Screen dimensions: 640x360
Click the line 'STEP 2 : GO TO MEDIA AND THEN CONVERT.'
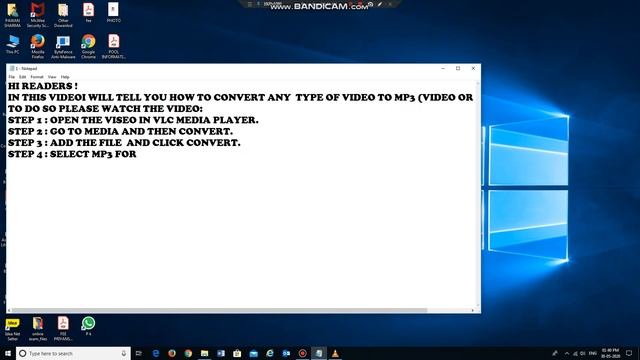pos(120,131)
